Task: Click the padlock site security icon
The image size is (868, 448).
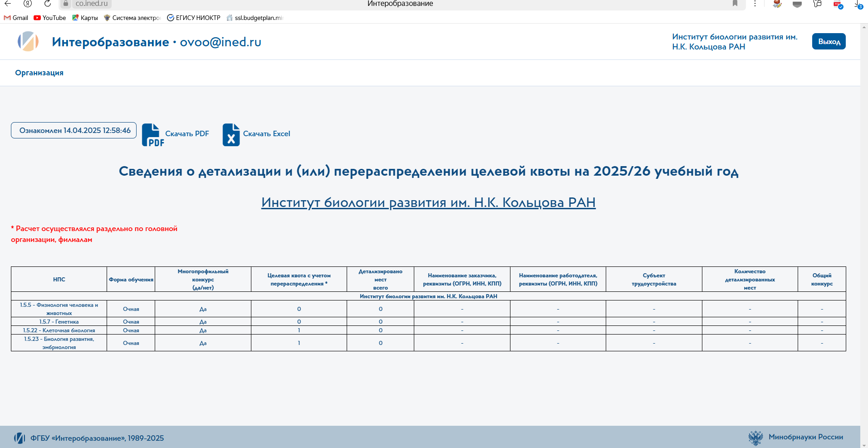Action: (66, 4)
